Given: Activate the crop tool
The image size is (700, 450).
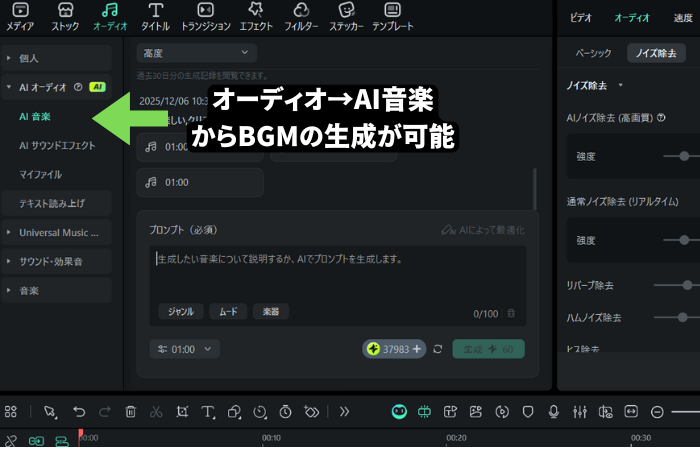Looking at the screenshot, I should pos(182,411).
